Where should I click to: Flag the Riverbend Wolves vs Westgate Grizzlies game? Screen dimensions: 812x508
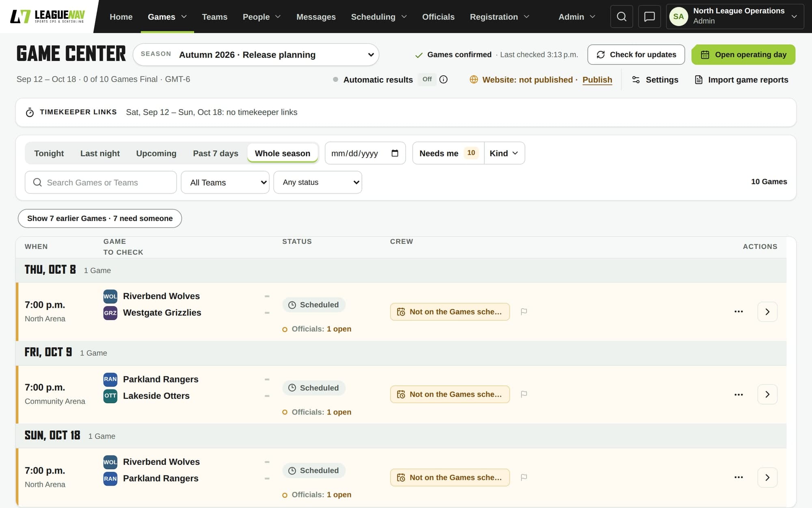pos(524,312)
